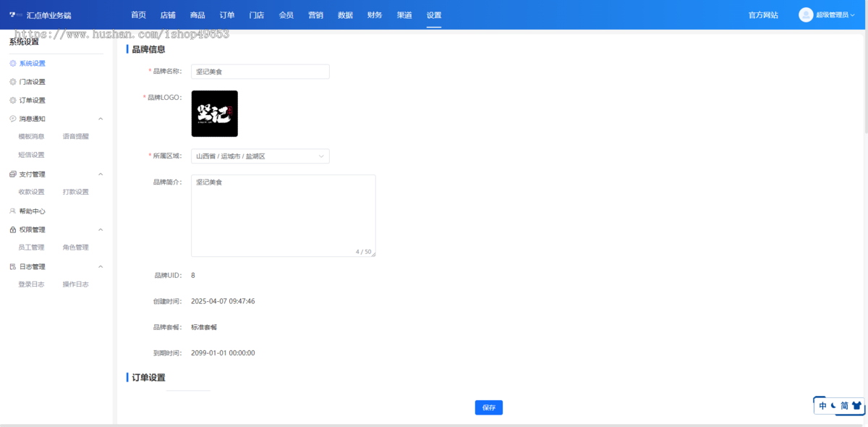868x427 pixels.
Task: Click the 门店设置 gear icon
Action: [12, 82]
